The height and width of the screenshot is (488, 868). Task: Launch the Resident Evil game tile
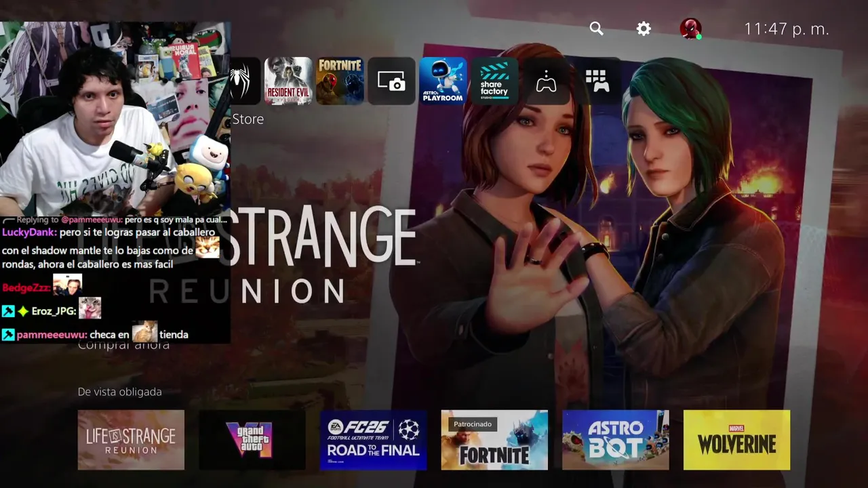(x=288, y=81)
